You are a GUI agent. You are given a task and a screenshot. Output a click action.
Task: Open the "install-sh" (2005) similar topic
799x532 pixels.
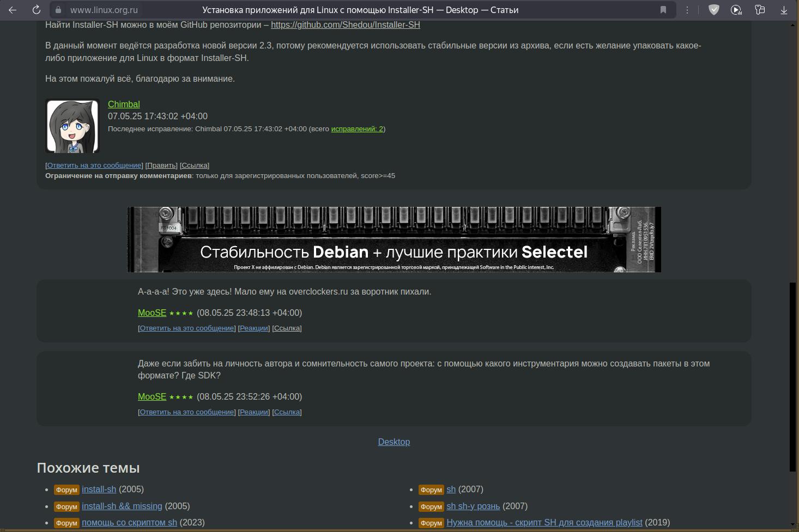coord(99,489)
